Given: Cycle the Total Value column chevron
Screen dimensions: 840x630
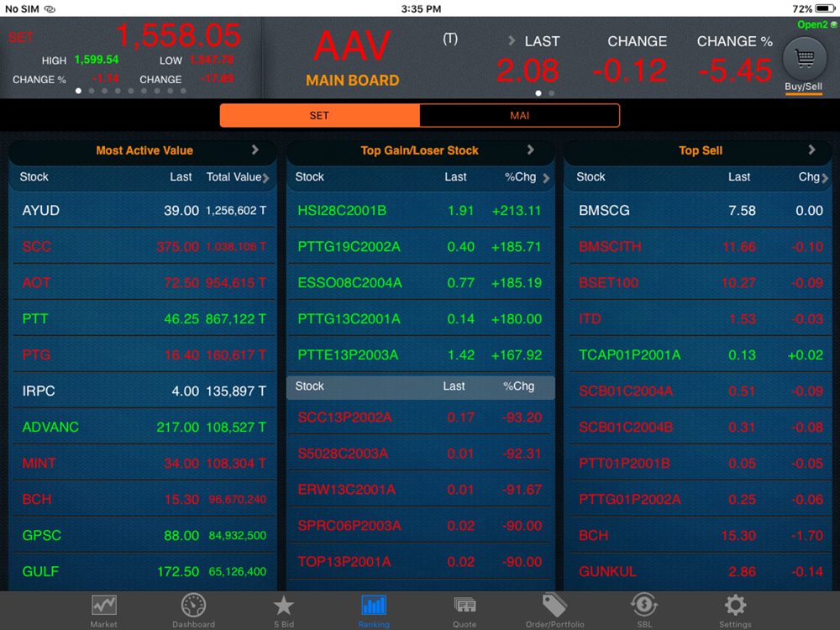Looking at the screenshot, I should pos(265,178).
